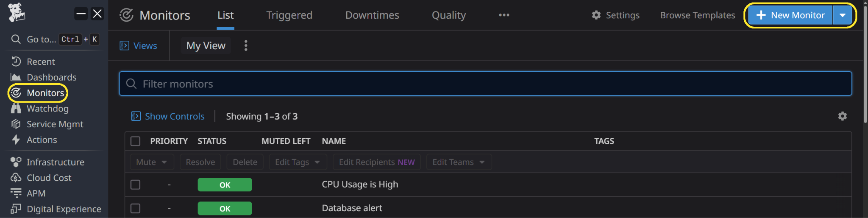Screen dimensions: 868x218
Task: Open the Edit Teams dropdown
Action: [x=459, y=162]
